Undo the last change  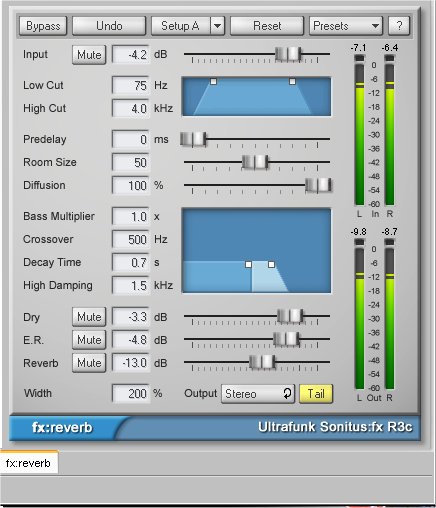point(109,26)
